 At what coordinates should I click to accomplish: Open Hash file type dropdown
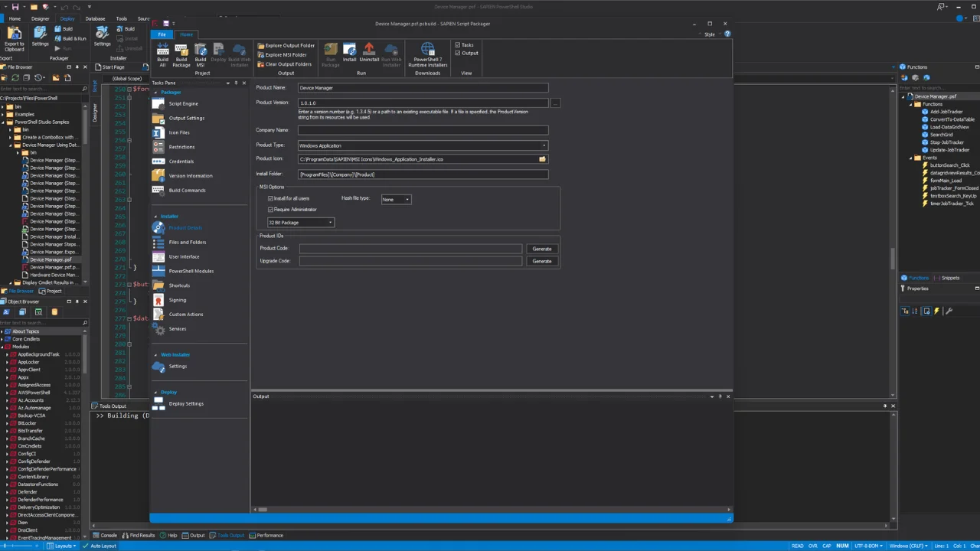click(x=407, y=200)
